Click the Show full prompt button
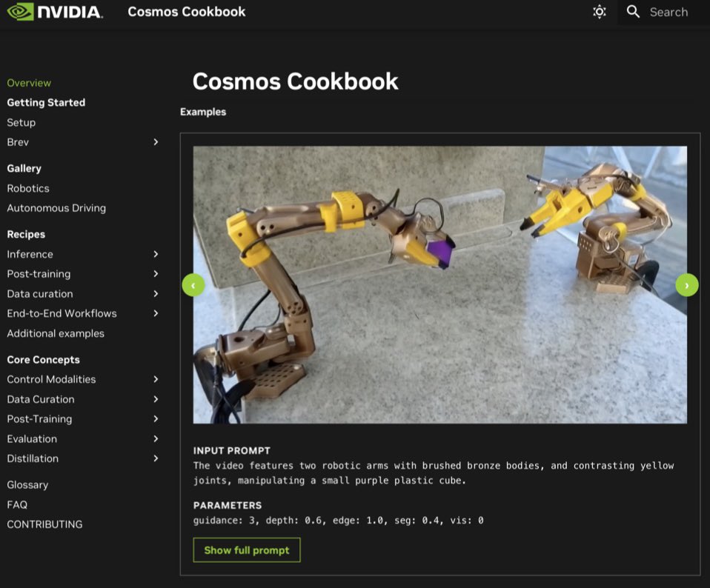710x588 pixels. point(247,550)
